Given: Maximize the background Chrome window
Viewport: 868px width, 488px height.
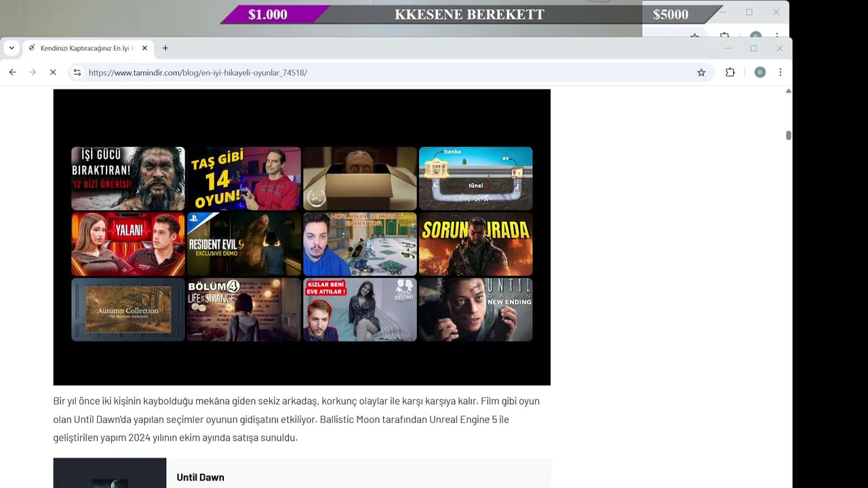Looking at the screenshot, I should (x=749, y=12).
